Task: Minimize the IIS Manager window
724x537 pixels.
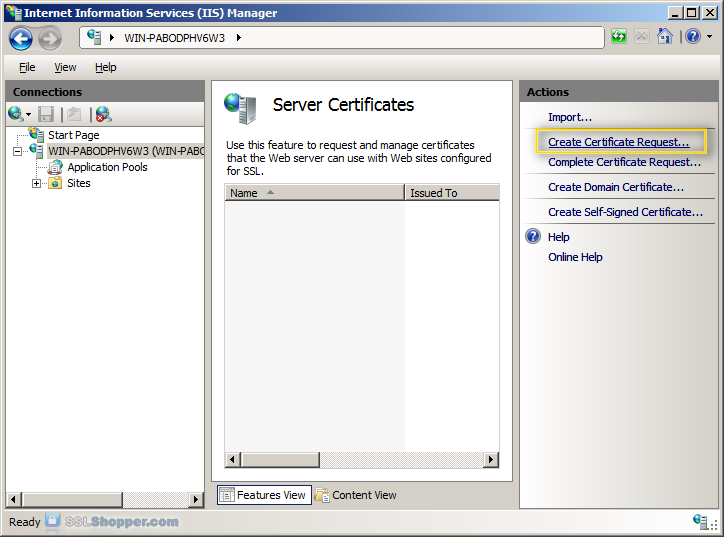Action: click(x=675, y=12)
